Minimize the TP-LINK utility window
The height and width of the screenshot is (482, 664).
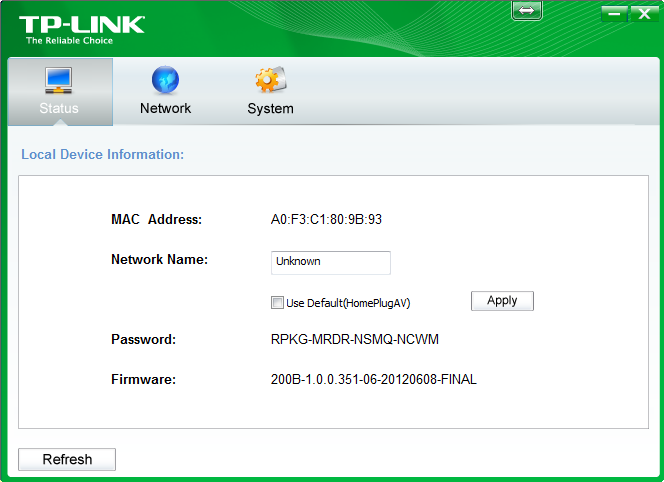614,14
